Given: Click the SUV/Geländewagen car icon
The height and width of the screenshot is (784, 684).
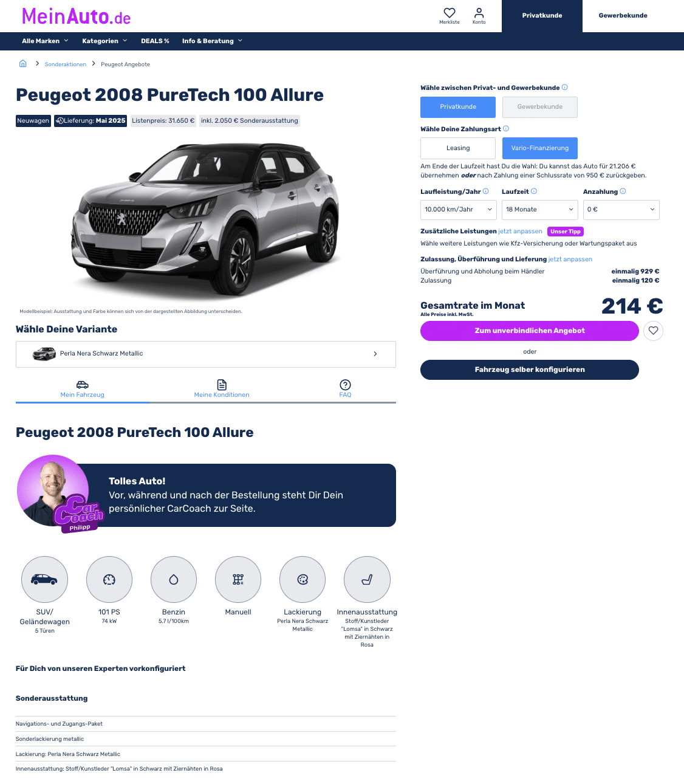Looking at the screenshot, I should [x=44, y=580].
